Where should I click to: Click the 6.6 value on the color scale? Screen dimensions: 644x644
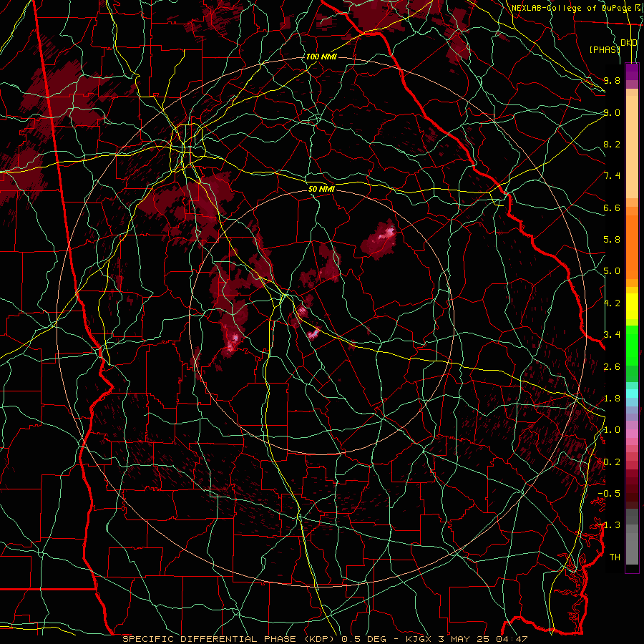612,208
